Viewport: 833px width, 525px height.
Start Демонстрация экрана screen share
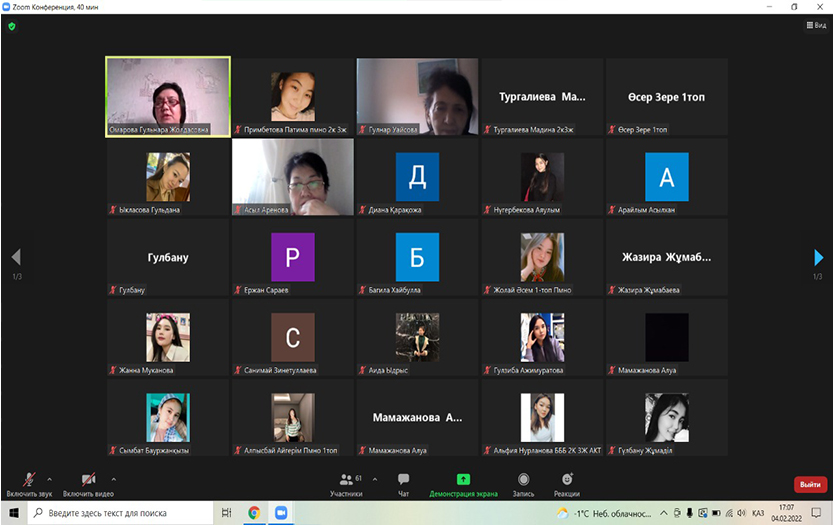point(463,483)
